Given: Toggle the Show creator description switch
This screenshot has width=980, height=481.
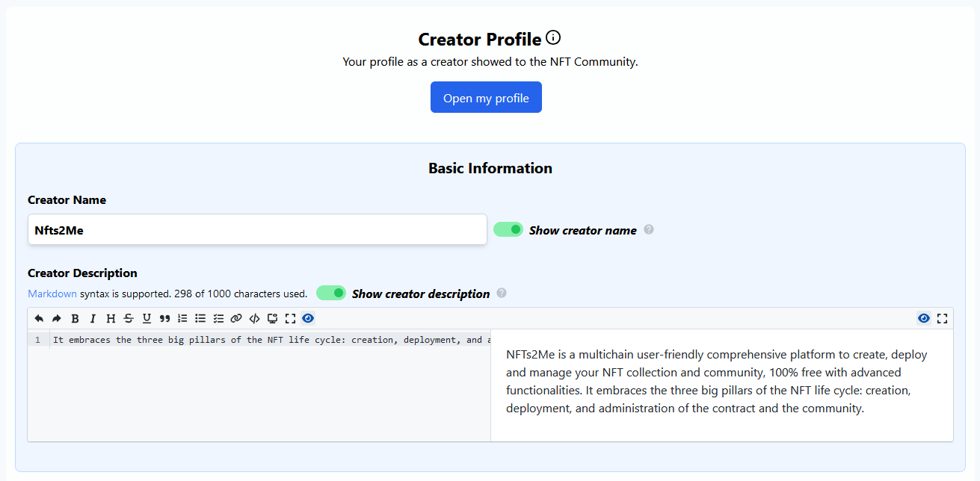Looking at the screenshot, I should tap(331, 293).
